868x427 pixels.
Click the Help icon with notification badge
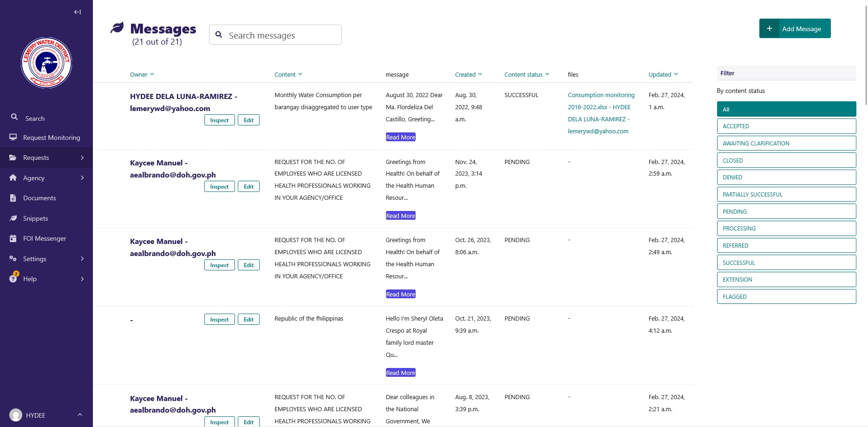[13, 278]
